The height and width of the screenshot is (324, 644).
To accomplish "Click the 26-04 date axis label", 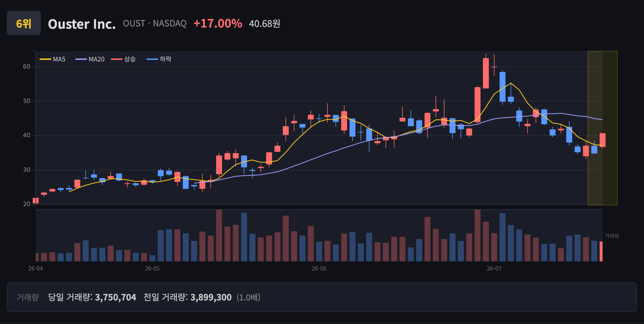I will tap(35, 268).
